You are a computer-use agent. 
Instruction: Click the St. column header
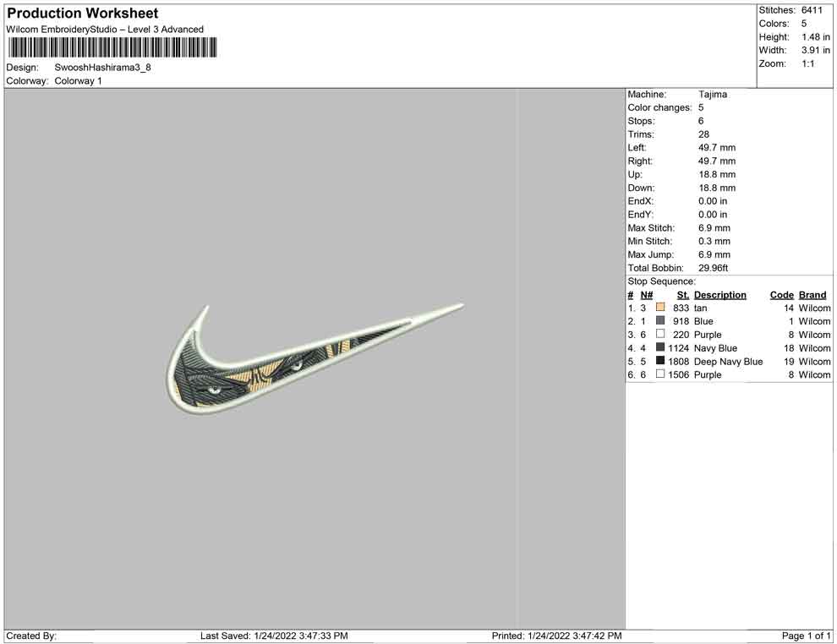coord(683,295)
